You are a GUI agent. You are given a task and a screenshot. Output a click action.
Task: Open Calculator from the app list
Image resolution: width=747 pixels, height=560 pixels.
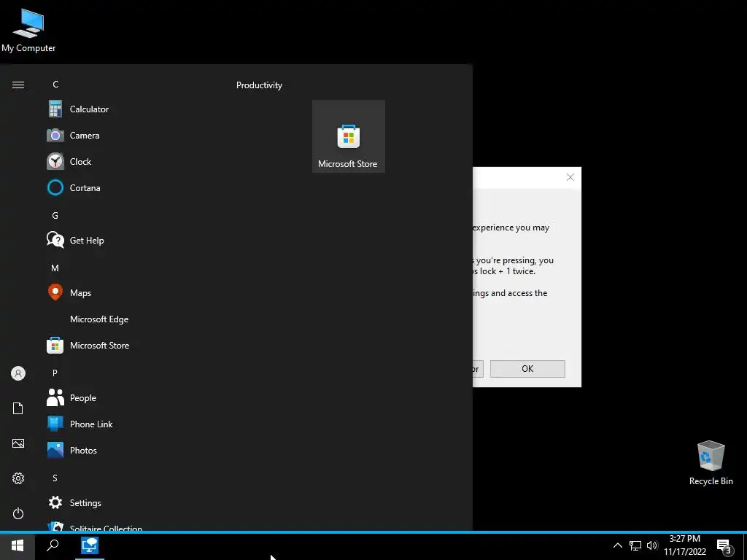tap(90, 109)
